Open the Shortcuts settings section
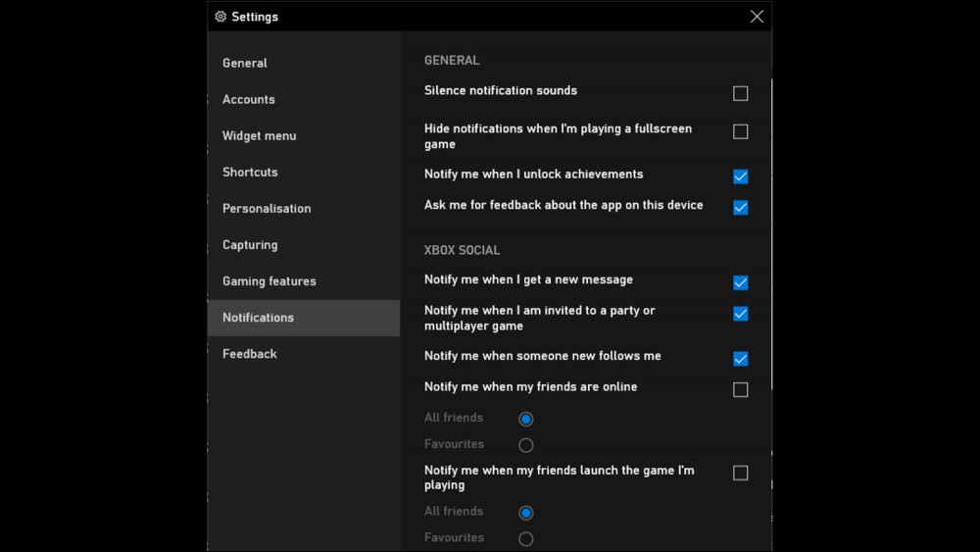The height and width of the screenshot is (552, 980). coord(304,172)
